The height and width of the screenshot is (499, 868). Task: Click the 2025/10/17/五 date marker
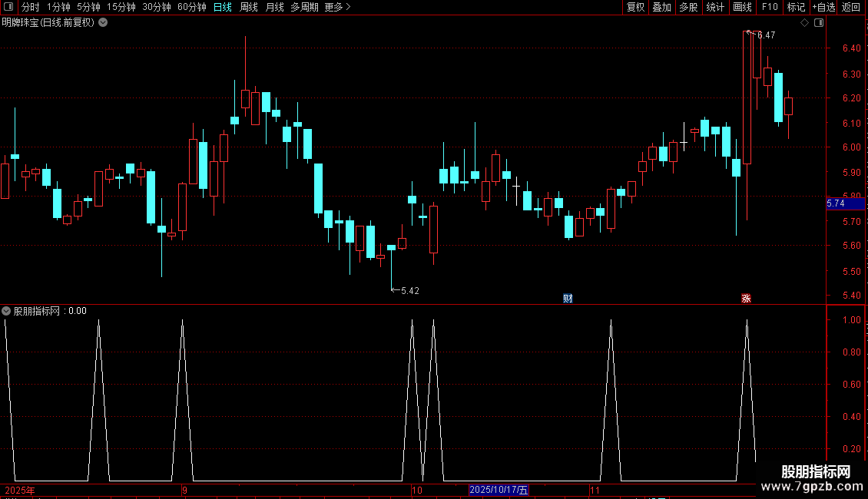(x=499, y=490)
